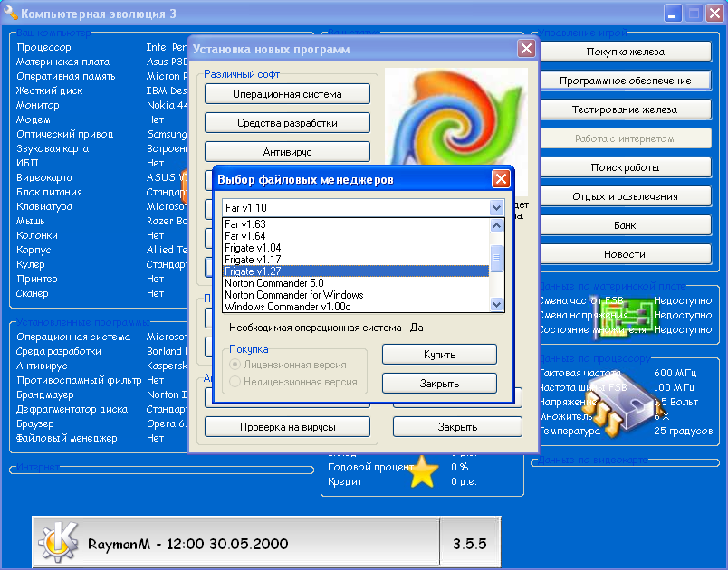Select the Лицензионная версия radio button
The height and width of the screenshot is (570, 728).
tap(235, 365)
